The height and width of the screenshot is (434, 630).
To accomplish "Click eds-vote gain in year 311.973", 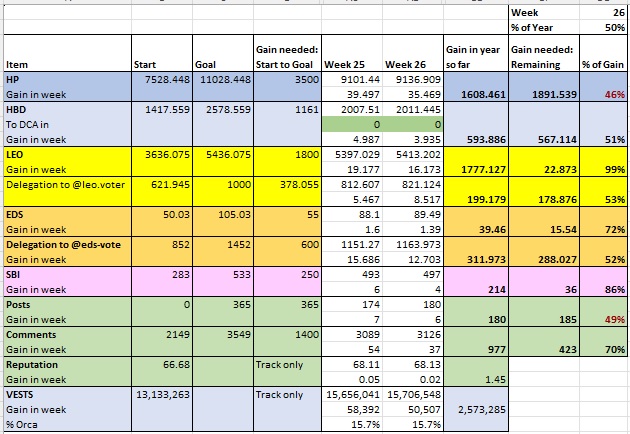I will [x=476, y=260].
